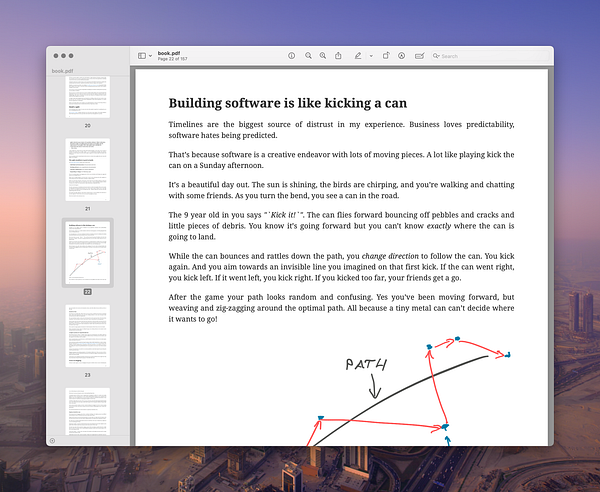Activate the highlight pen tool
This screenshot has height=492, width=600.
click(x=358, y=56)
